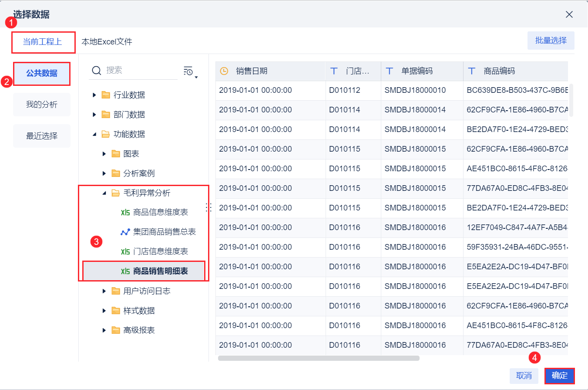The image size is (588, 390).
Task: Select the 我的分析 side tab
Action: (42, 105)
